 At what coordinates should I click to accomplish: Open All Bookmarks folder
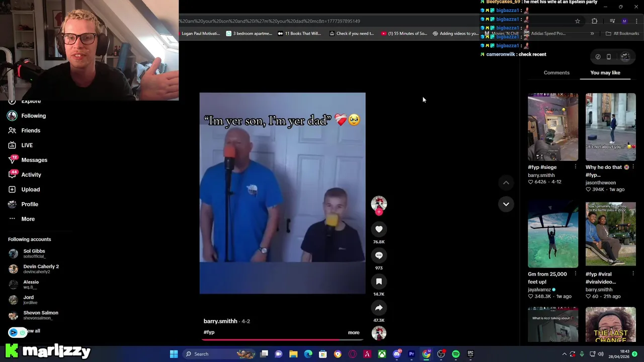tap(622, 34)
